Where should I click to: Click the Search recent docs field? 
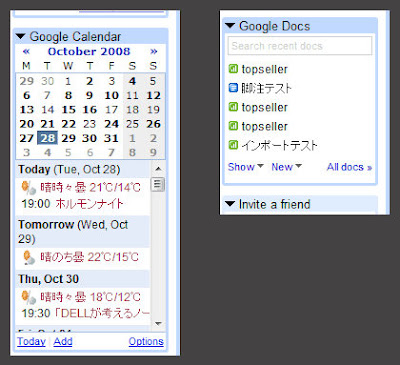300,46
